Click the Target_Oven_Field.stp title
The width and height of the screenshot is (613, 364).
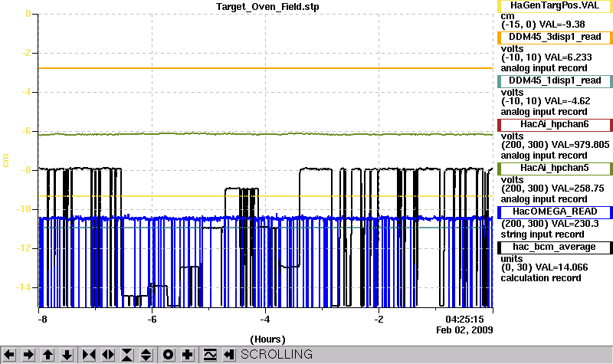click(267, 7)
